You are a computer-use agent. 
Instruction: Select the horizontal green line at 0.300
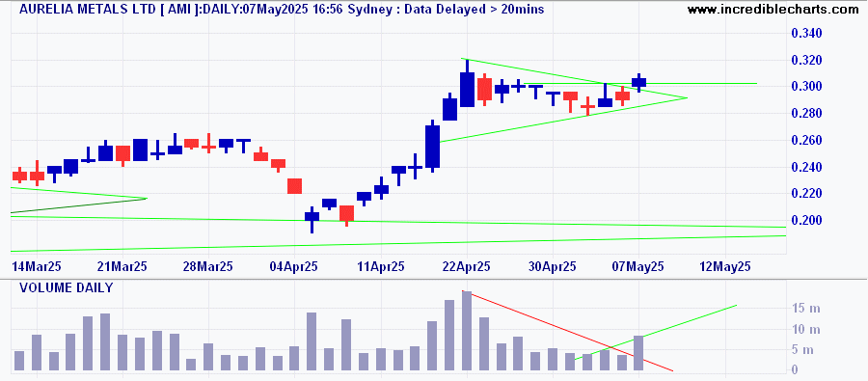click(x=639, y=84)
